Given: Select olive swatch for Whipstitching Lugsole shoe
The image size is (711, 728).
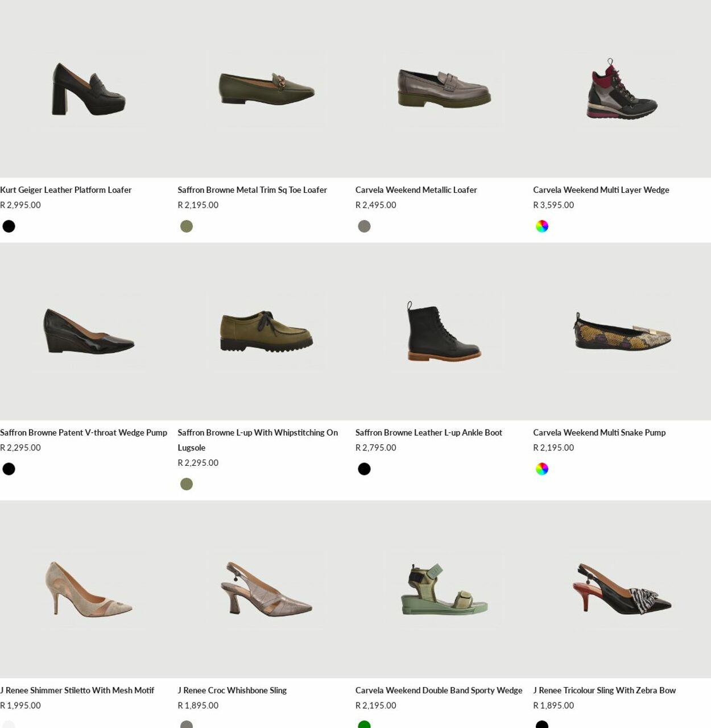Looking at the screenshot, I should [187, 484].
